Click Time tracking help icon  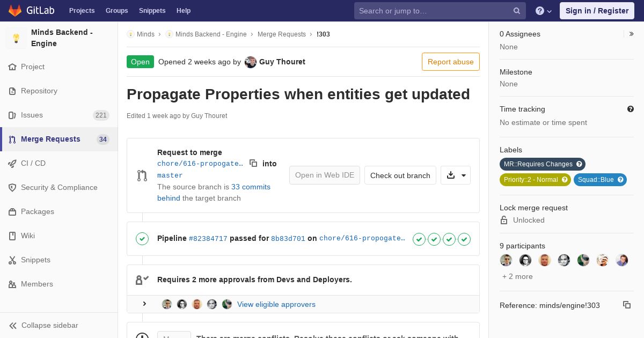pyautogui.click(x=631, y=109)
